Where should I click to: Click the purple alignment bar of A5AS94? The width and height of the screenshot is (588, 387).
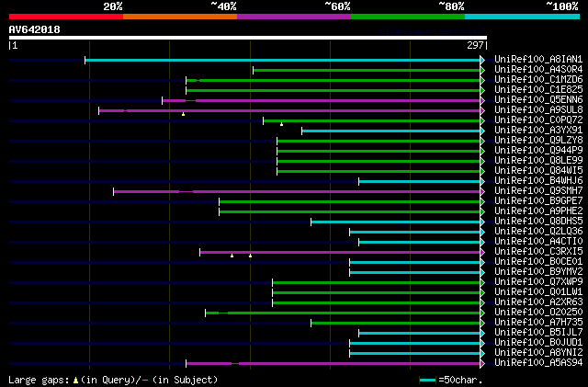(333, 364)
